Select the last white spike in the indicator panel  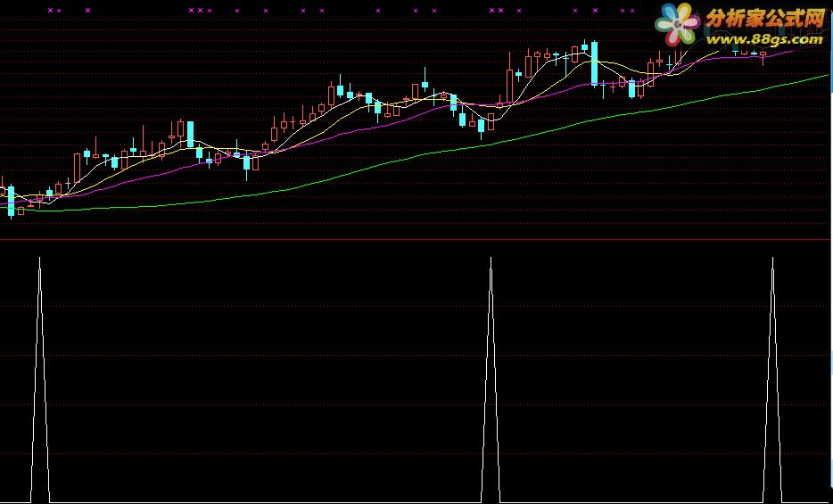tap(772, 380)
